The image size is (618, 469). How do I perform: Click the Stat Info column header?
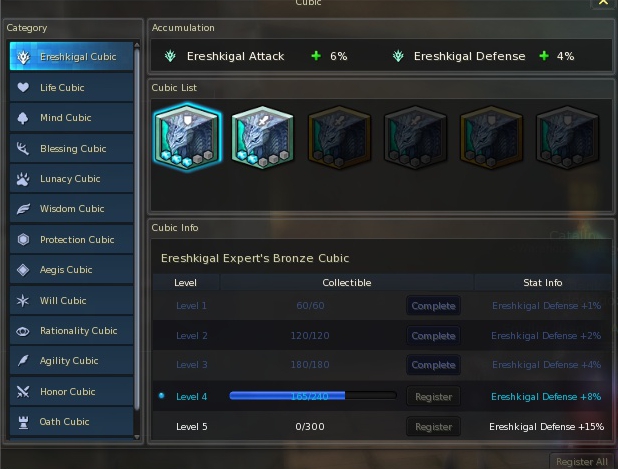pyautogui.click(x=543, y=283)
